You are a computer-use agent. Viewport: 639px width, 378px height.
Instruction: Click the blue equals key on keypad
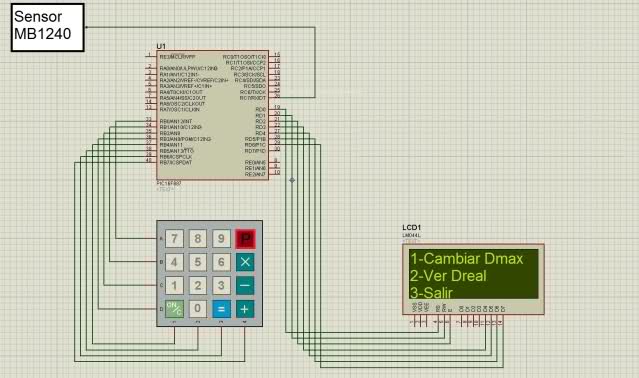221,309
